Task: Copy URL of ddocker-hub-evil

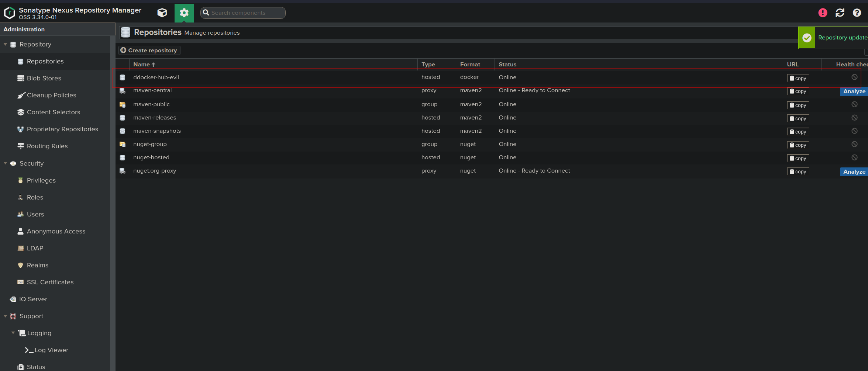Action: tap(798, 78)
